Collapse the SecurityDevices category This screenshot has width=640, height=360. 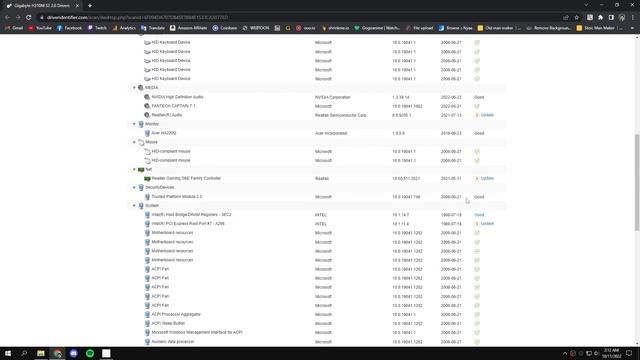[x=134, y=187]
